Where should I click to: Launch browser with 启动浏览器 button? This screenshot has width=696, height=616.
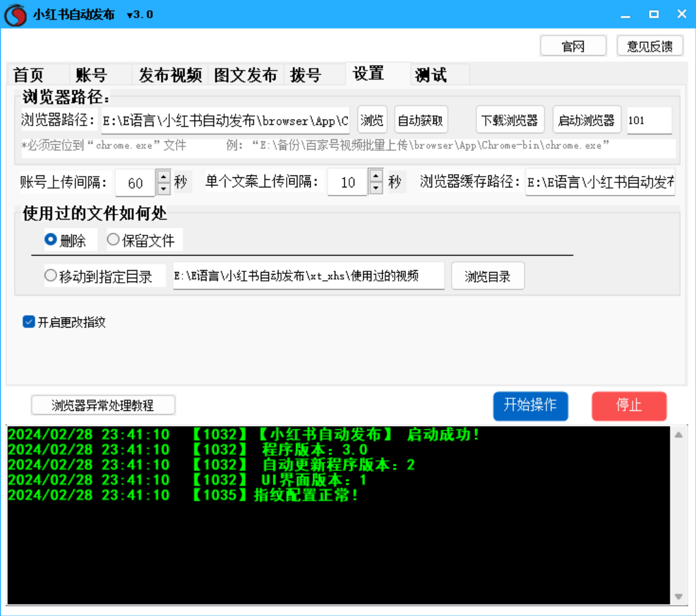coord(586,120)
